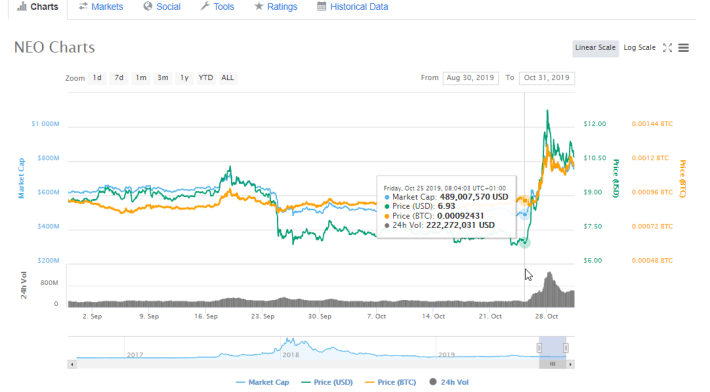Click the speech bubble icon beside Social
The image size is (710, 392).
(x=148, y=6)
